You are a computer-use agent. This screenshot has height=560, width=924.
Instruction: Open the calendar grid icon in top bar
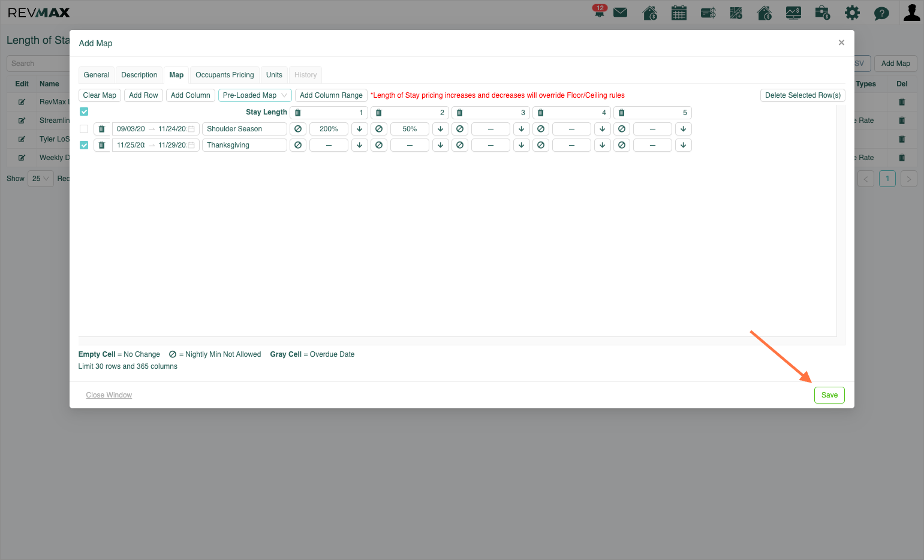(679, 13)
